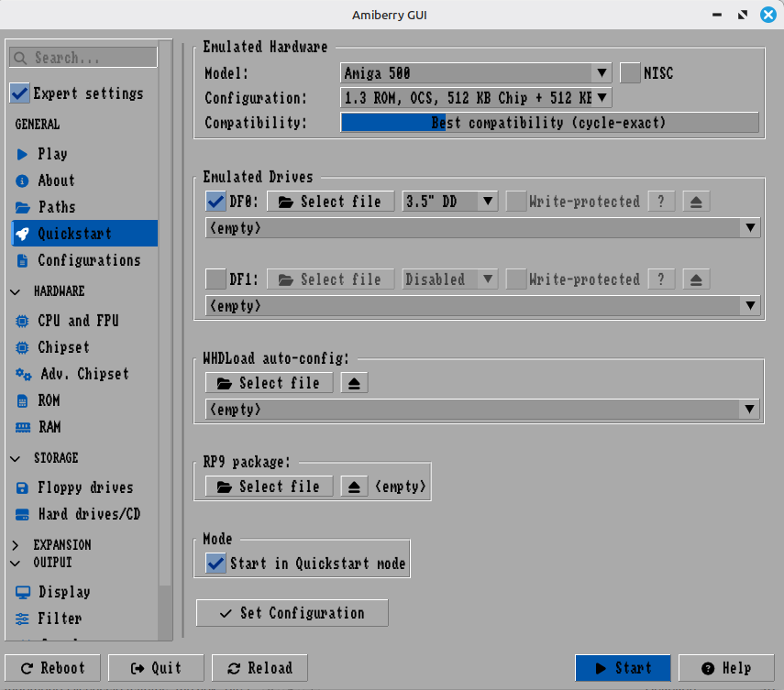Eject the WHDLoad auto-config file
Screen dimensions: 784x690
click(x=354, y=383)
